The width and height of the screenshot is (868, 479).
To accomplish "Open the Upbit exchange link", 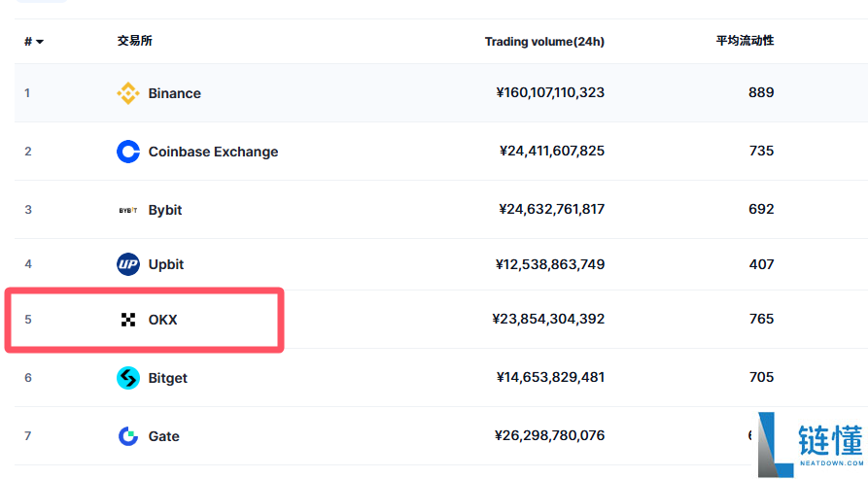I will click(165, 264).
